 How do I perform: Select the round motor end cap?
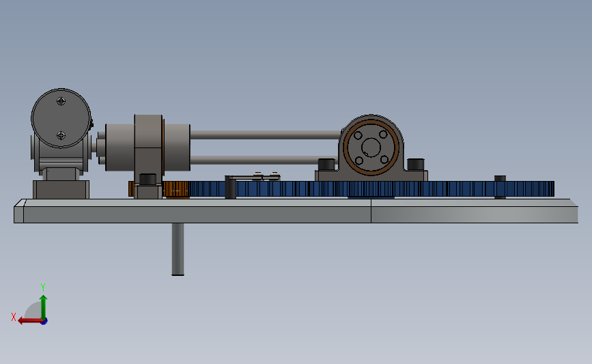click(x=61, y=118)
